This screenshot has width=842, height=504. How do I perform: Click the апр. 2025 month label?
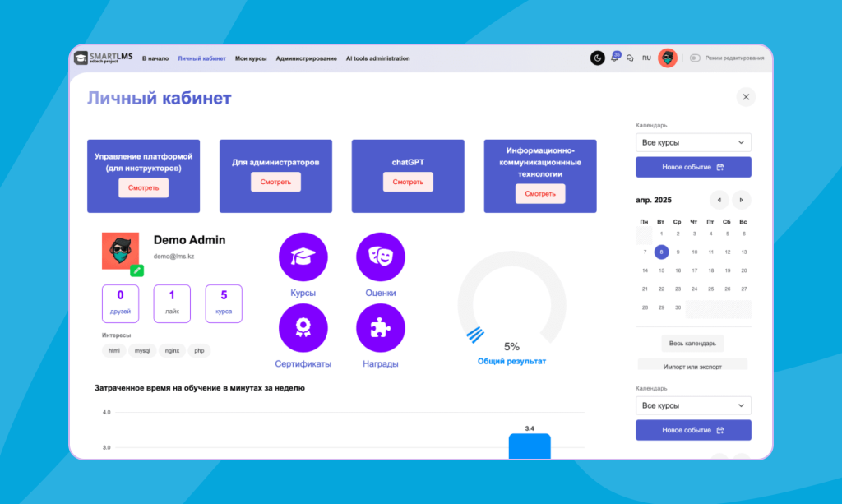[654, 200]
